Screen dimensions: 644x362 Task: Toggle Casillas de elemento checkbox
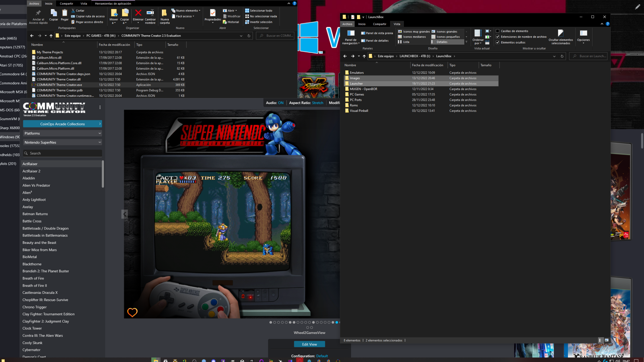pyautogui.click(x=497, y=31)
